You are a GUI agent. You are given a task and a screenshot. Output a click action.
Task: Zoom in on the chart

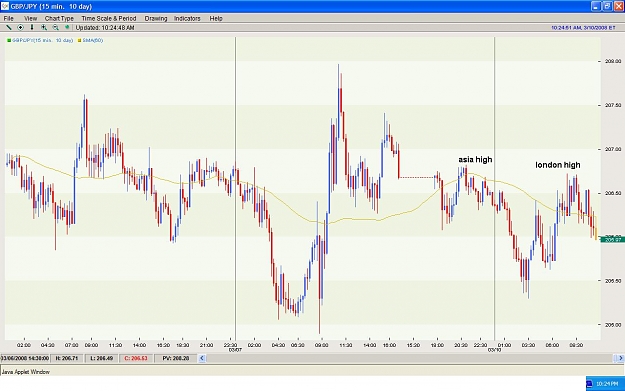point(44,28)
